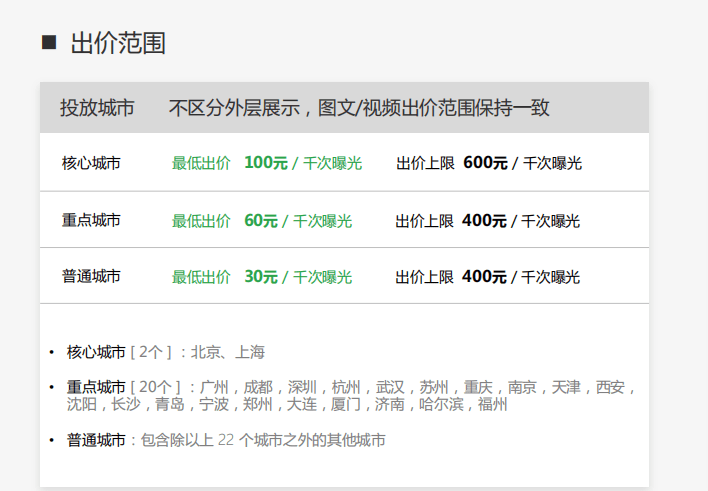Click 400元 upper limit in 重点城市 row
This screenshot has width=708, height=491.
(x=484, y=220)
